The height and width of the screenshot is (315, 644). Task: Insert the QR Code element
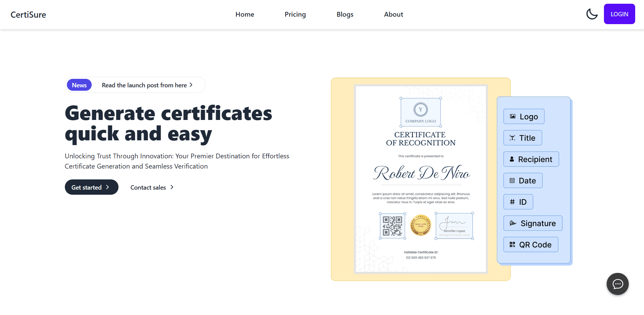[530, 244]
